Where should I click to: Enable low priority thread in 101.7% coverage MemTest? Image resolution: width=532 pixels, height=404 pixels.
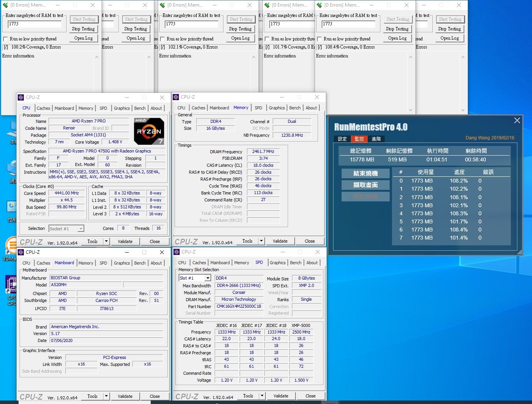coord(267,39)
